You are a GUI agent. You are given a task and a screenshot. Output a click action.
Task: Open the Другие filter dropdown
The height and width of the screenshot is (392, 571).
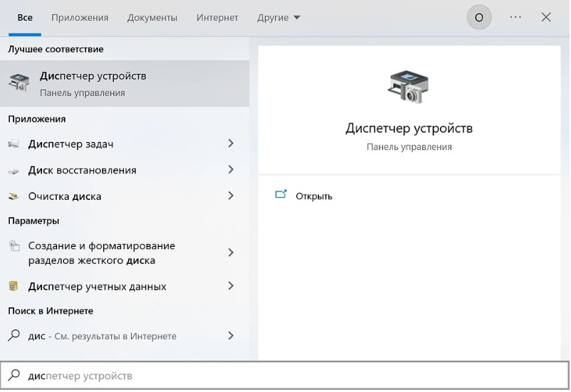click(x=279, y=17)
